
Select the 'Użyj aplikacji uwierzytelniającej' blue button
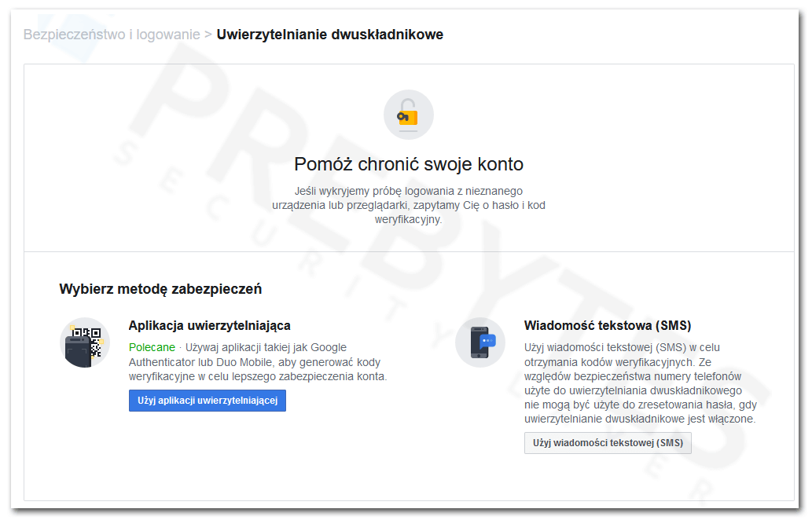[x=207, y=401]
